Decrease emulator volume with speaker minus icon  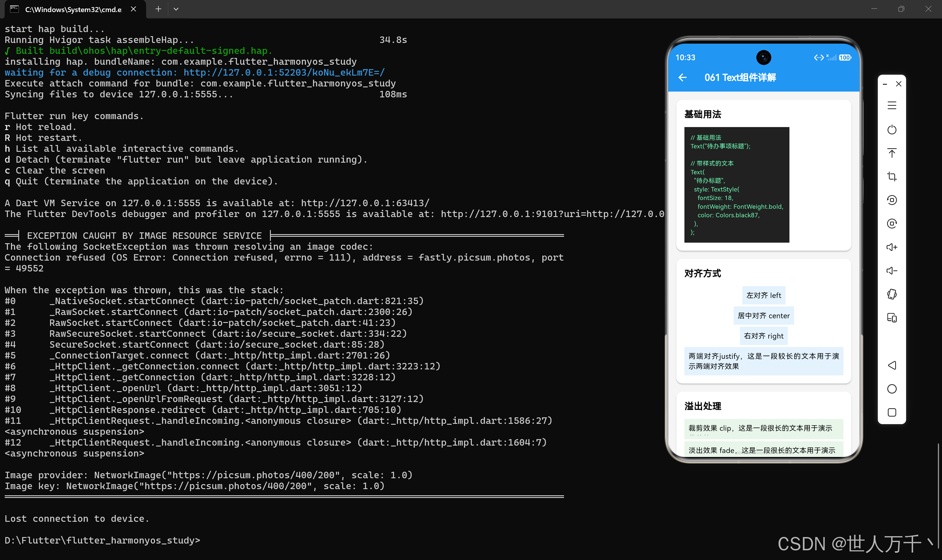click(x=892, y=271)
